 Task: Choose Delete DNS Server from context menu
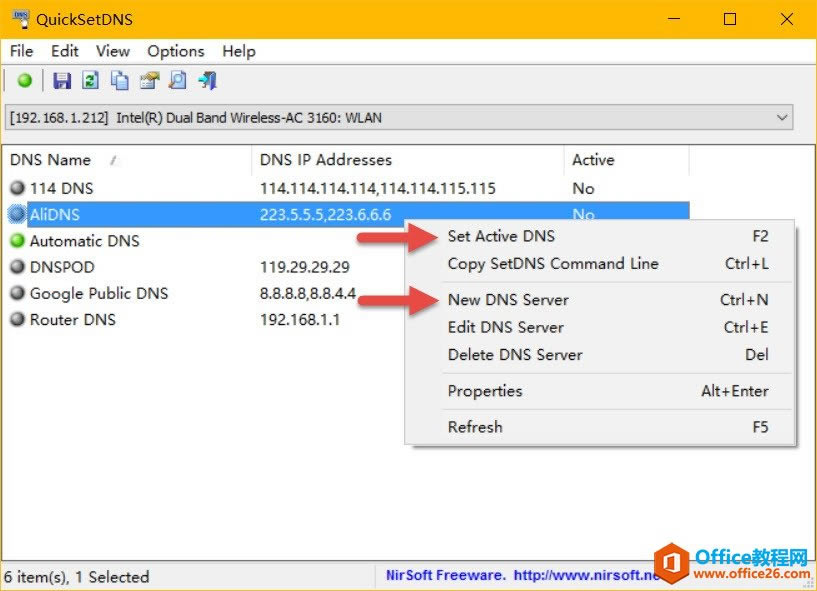[x=600, y=355]
